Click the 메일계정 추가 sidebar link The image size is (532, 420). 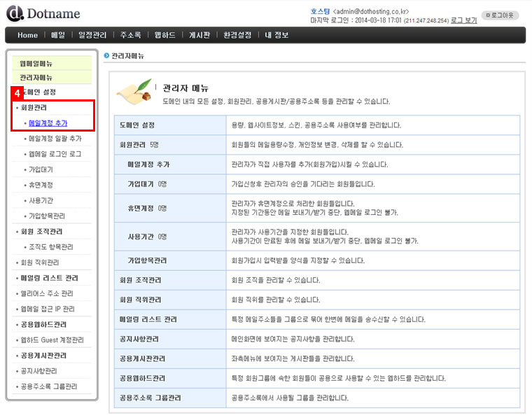point(48,122)
